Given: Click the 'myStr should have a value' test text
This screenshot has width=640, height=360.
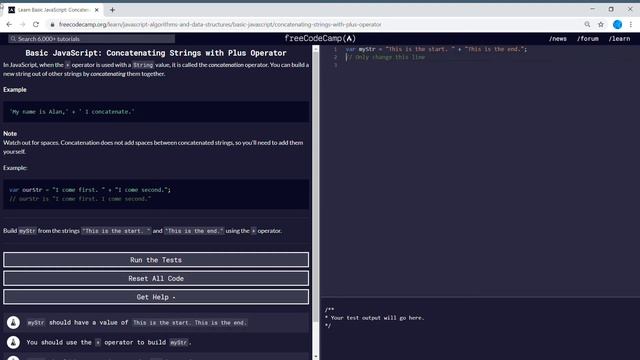Looking at the screenshot, I should pos(137,322).
